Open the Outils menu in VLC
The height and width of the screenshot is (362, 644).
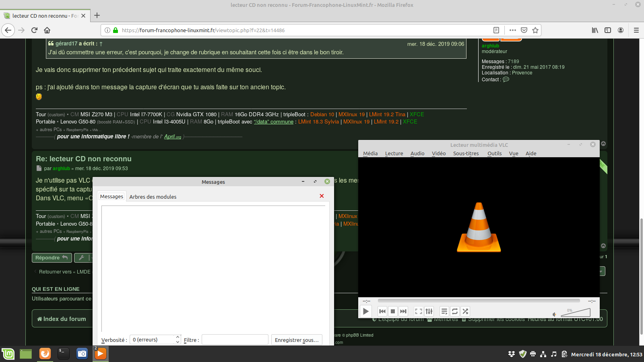[x=494, y=153]
